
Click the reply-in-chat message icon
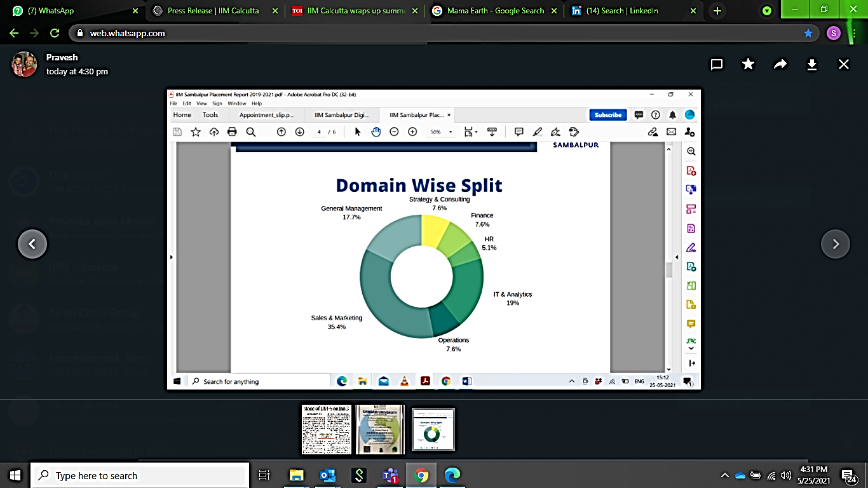coord(717,64)
